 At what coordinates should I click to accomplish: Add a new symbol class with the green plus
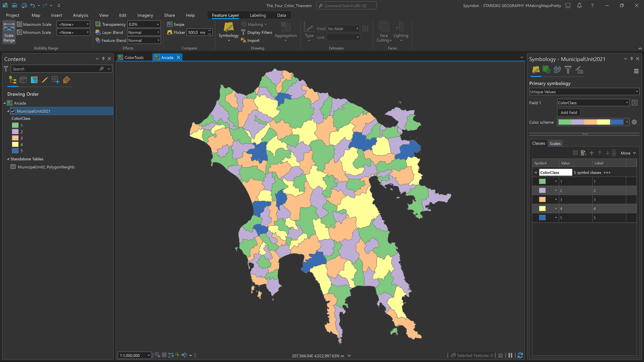591,153
